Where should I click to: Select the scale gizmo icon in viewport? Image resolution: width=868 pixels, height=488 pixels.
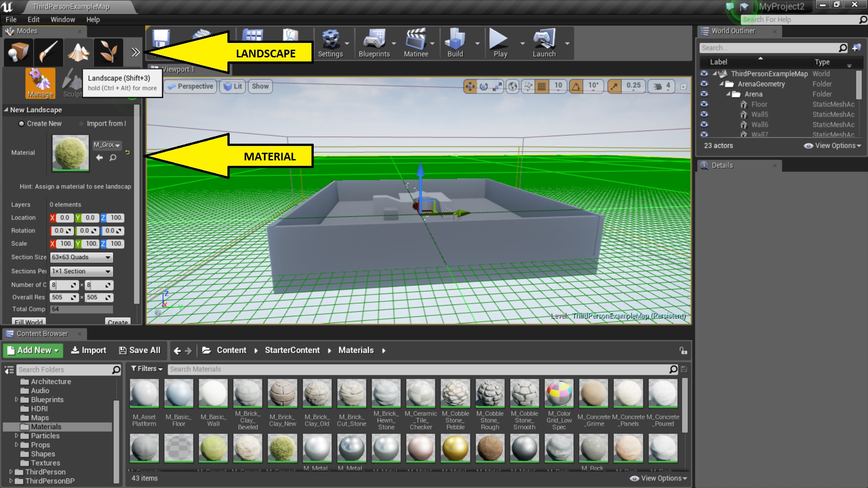[497, 86]
